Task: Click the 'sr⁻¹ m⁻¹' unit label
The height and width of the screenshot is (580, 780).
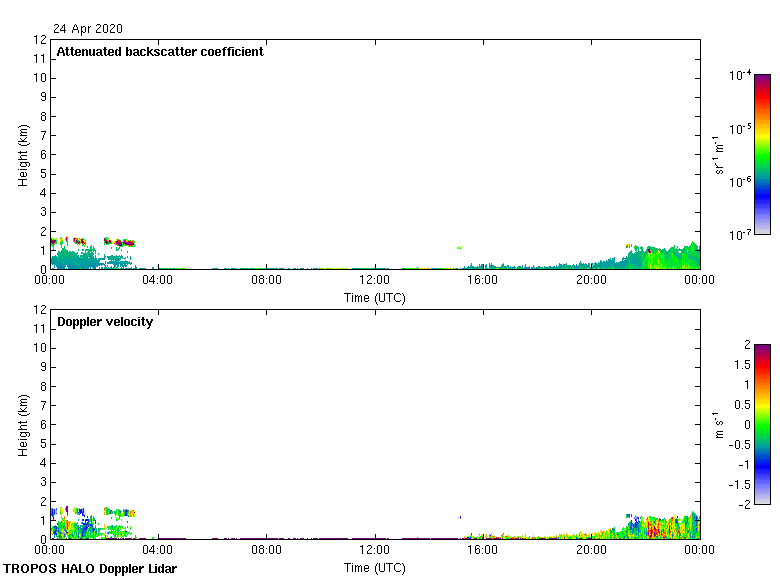Action: coord(720,154)
